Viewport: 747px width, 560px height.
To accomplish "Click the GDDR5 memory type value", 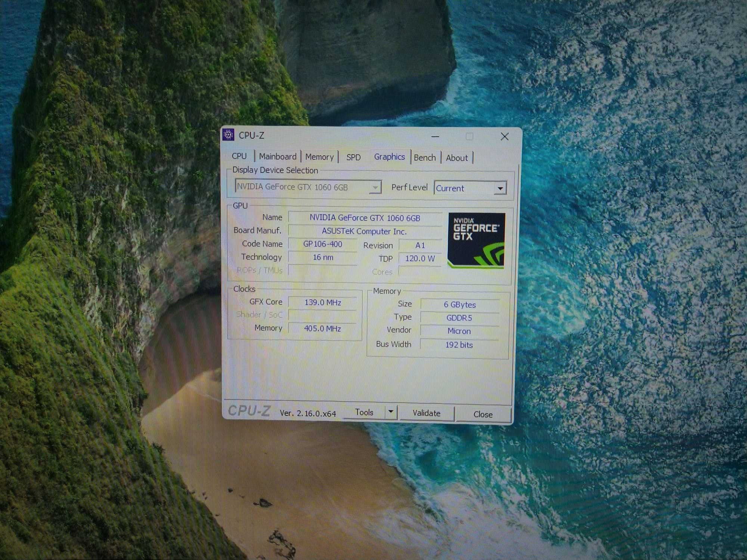I will (x=459, y=318).
